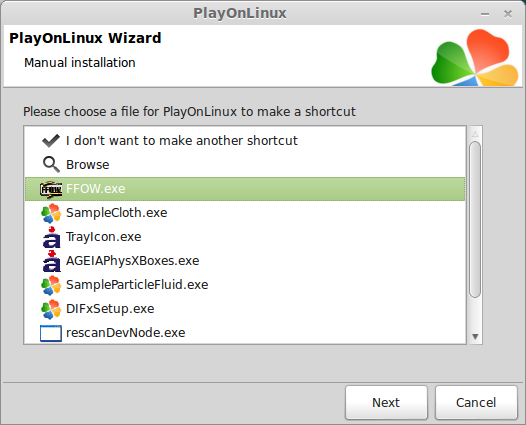Click the SampleCloth.exe clover icon
Screen dimensions: 526x425
pos(51,213)
